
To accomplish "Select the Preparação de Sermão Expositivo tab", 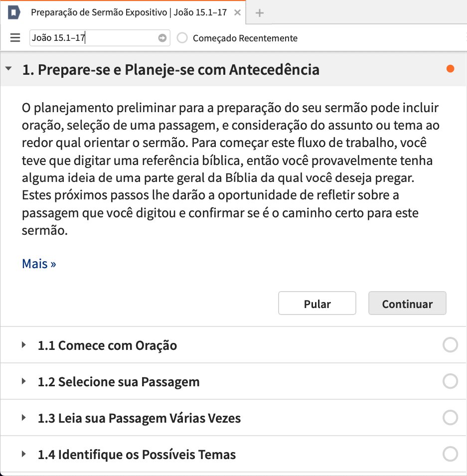I will tap(129, 12).
